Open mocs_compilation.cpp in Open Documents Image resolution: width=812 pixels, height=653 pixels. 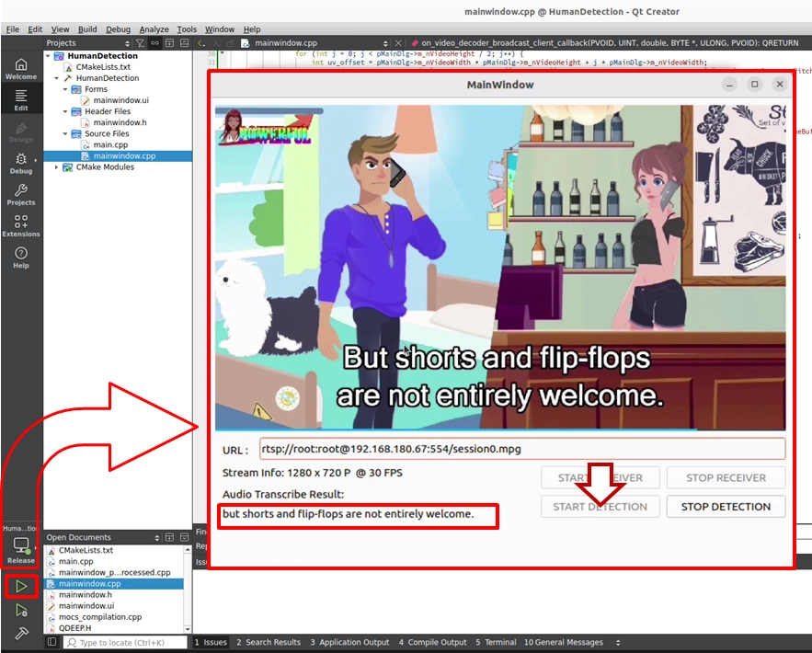[100, 617]
